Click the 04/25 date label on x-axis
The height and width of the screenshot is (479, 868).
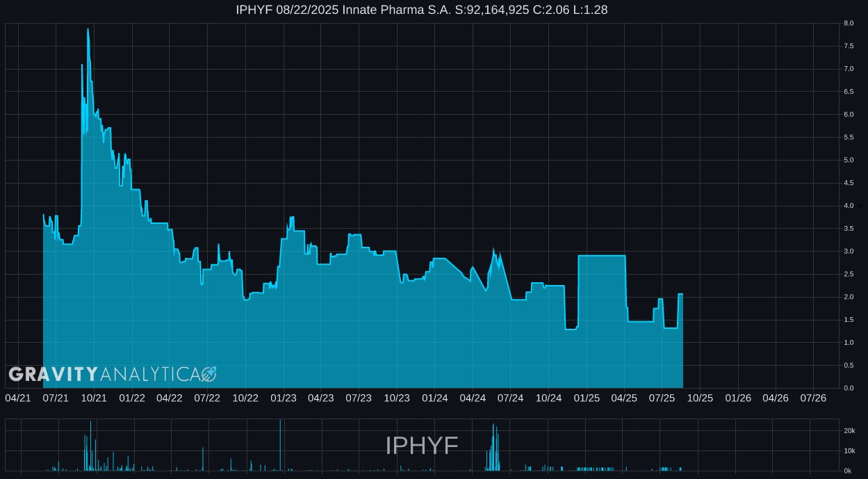coord(624,398)
